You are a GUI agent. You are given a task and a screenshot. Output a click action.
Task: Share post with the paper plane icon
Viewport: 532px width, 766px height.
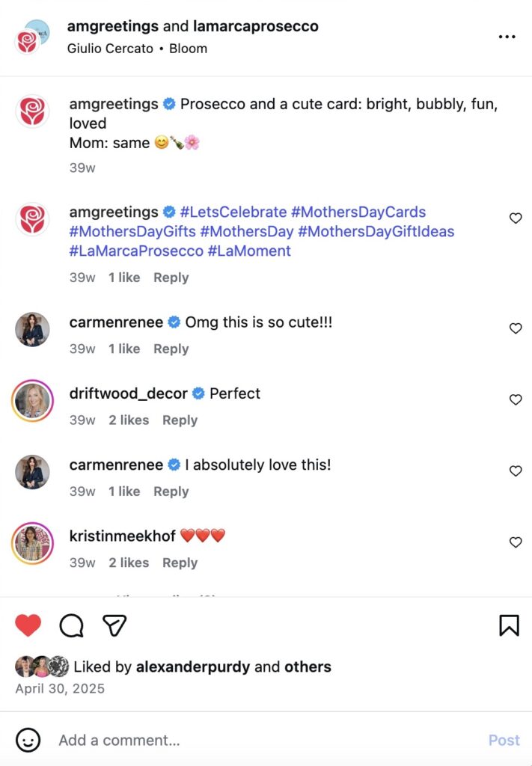114,625
